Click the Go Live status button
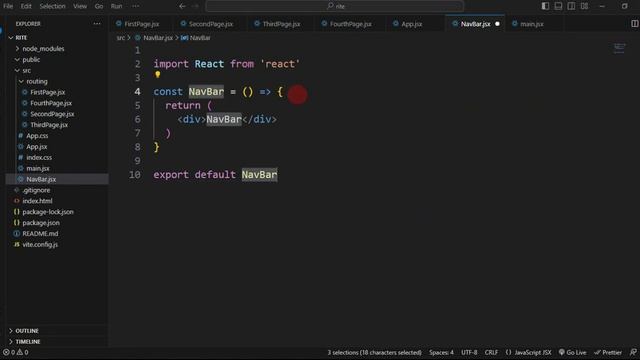Screen dimensions: 640x360 (x=572, y=352)
